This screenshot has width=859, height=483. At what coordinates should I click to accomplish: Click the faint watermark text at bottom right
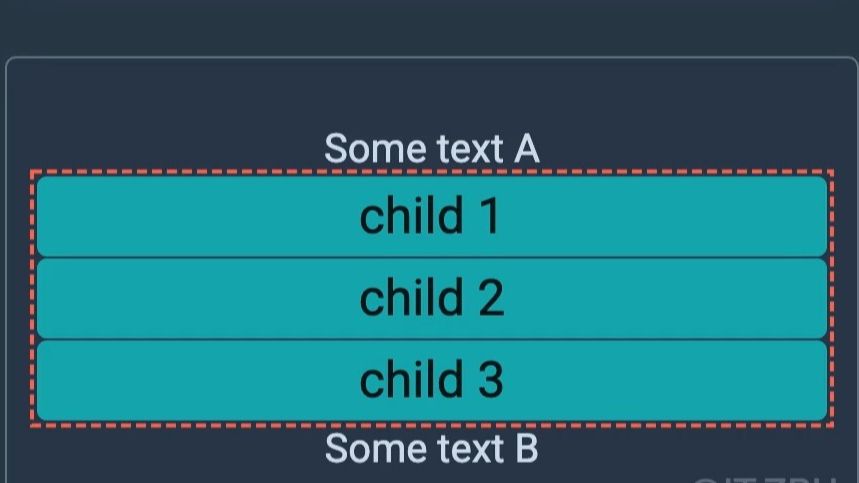[x=765, y=480]
